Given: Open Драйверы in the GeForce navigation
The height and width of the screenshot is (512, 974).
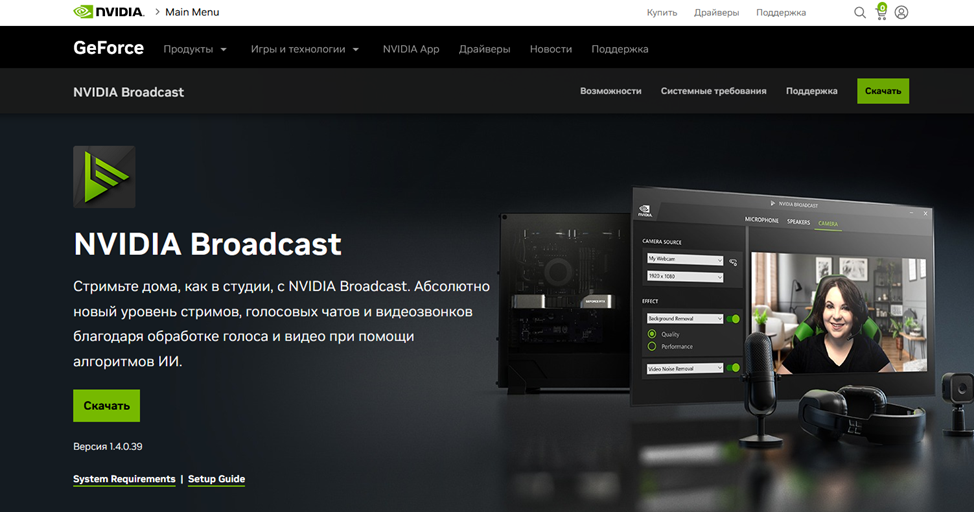Looking at the screenshot, I should click(x=485, y=49).
